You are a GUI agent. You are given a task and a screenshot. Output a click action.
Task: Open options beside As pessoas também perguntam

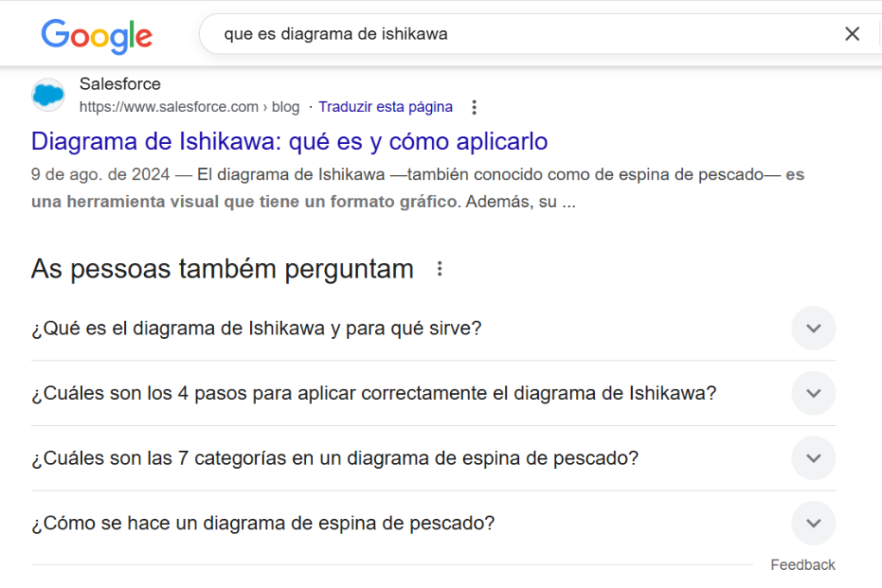point(440,269)
